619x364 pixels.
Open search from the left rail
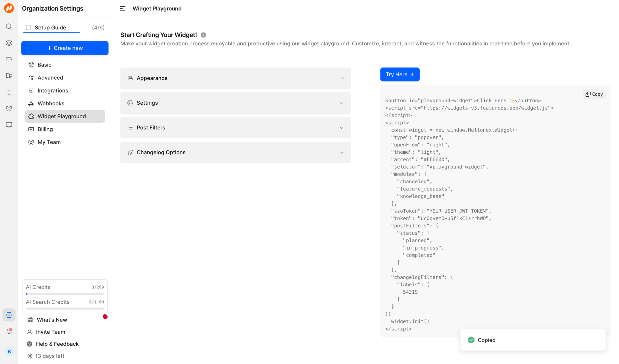point(9,27)
